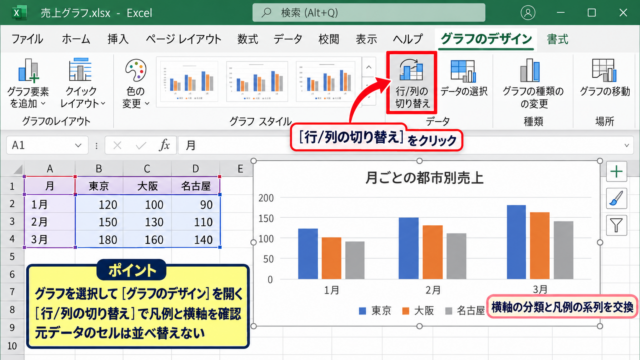This screenshot has height=360, width=640.
Task: Open Change Chart Type (グラフの種類の変更)
Action: click(533, 84)
